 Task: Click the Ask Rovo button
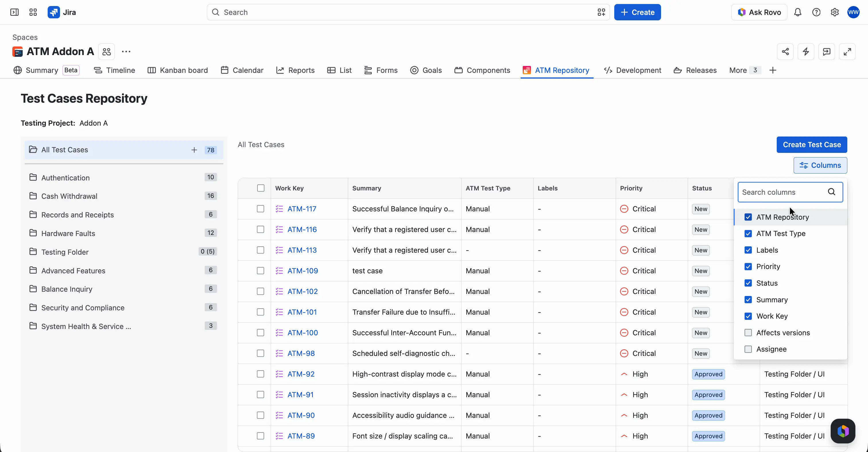pyautogui.click(x=759, y=12)
